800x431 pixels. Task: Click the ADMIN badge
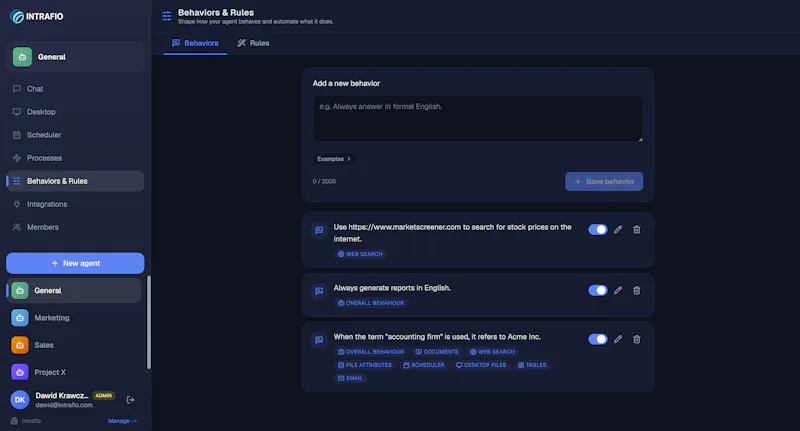[x=104, y=396]
